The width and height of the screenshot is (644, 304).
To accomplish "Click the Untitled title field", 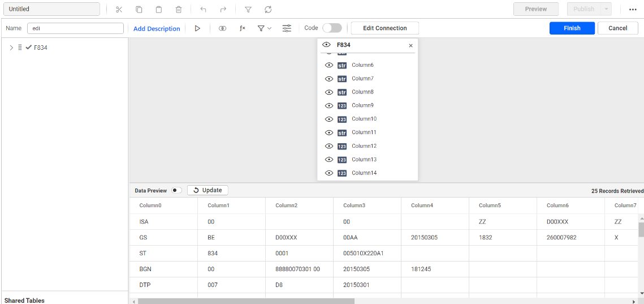I will click(52, 9).
